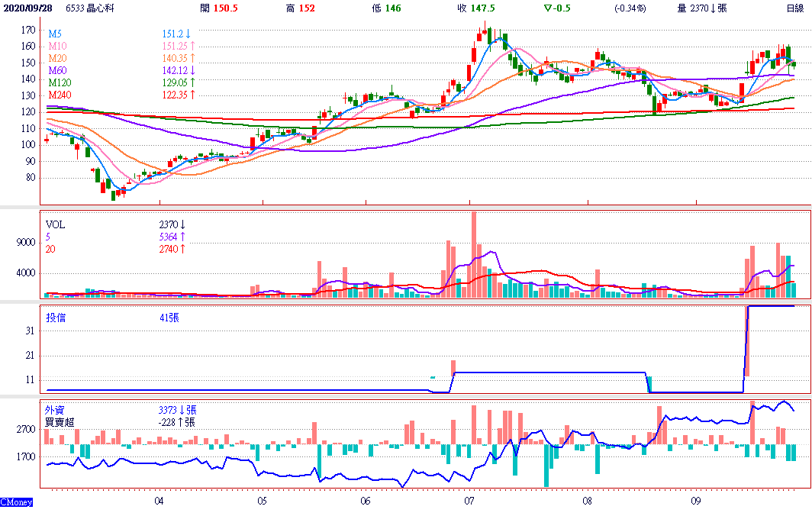Image resolution: width=812 pixels, height=516 pixels.
Task: Click the 07 month marker on time axis
Action: click(469, 501)
